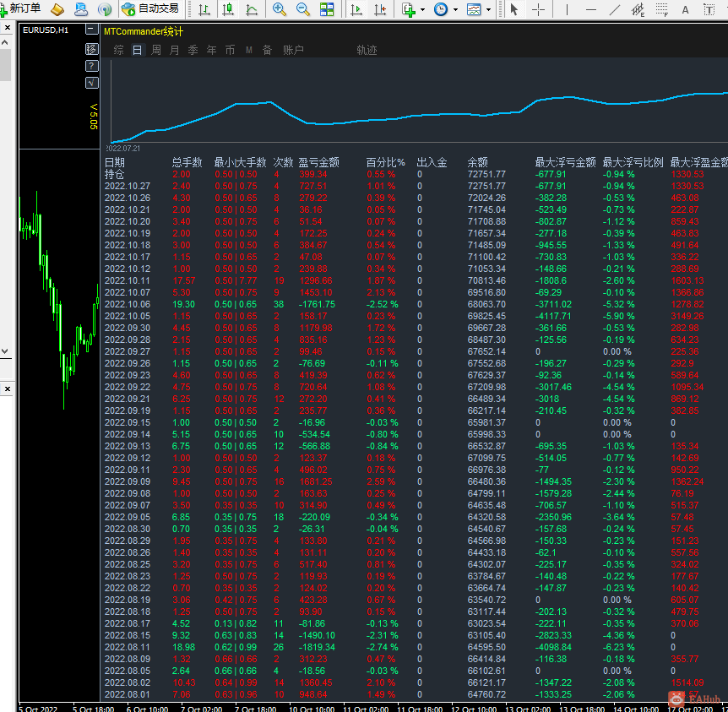Image resolution: width=728 pixels, height=712 pixels.
Task: Switch to the 日 daily tab
Action: pos(137,50)
